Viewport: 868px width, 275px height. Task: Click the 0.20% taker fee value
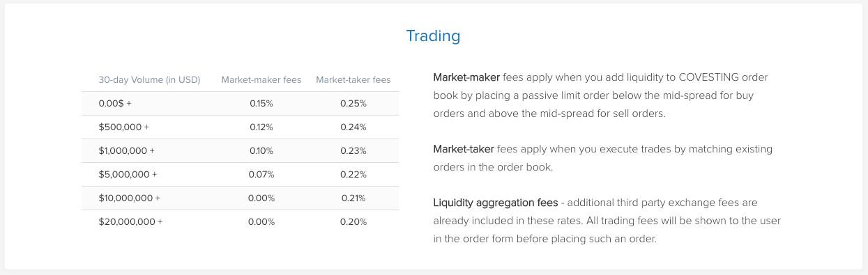click(353, 221)
